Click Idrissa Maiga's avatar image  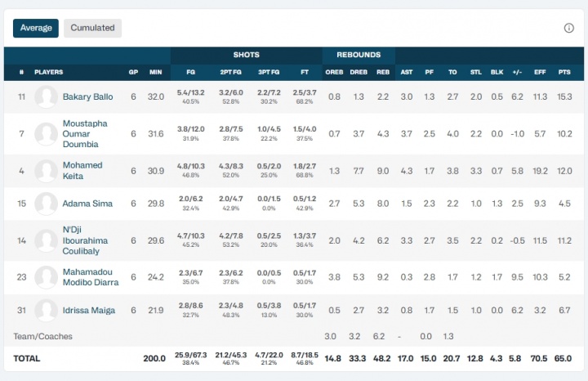(46, 311)
